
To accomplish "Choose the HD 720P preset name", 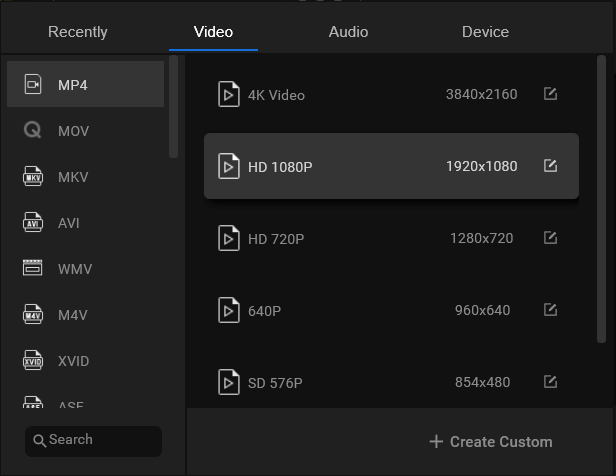I will point(276,239).
